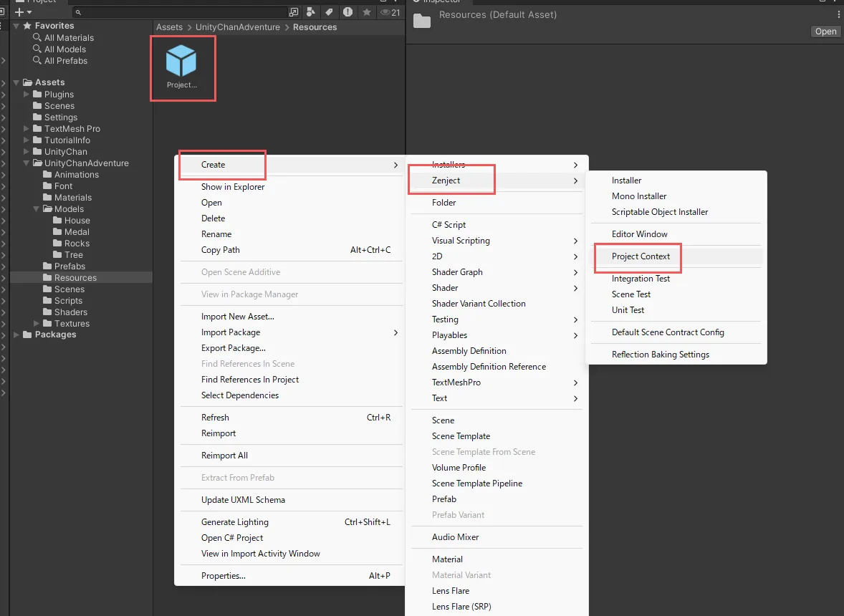Toggle hidden packages visibility eye icon
The image size is (844, 616).
(390, 12)
